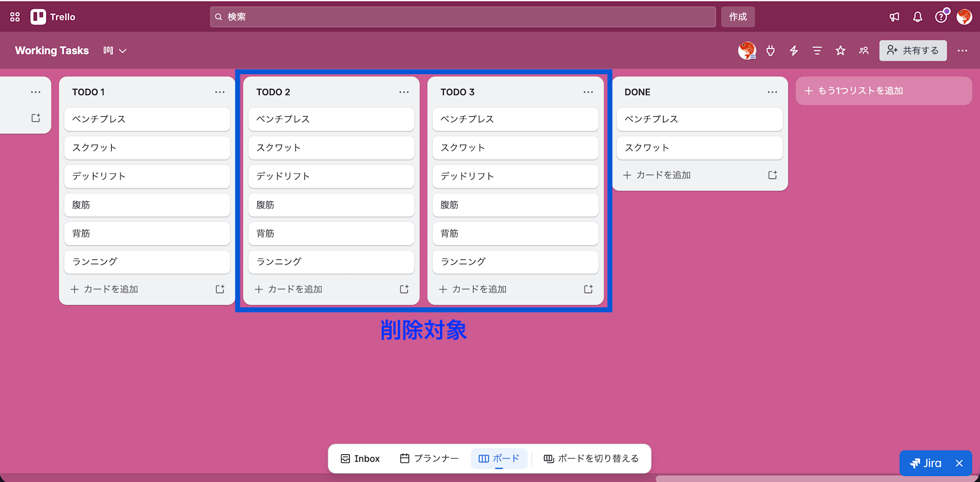Open デッドリフト card in TODO 2
This screenshot has width=980, height=482.
[331, 176]
